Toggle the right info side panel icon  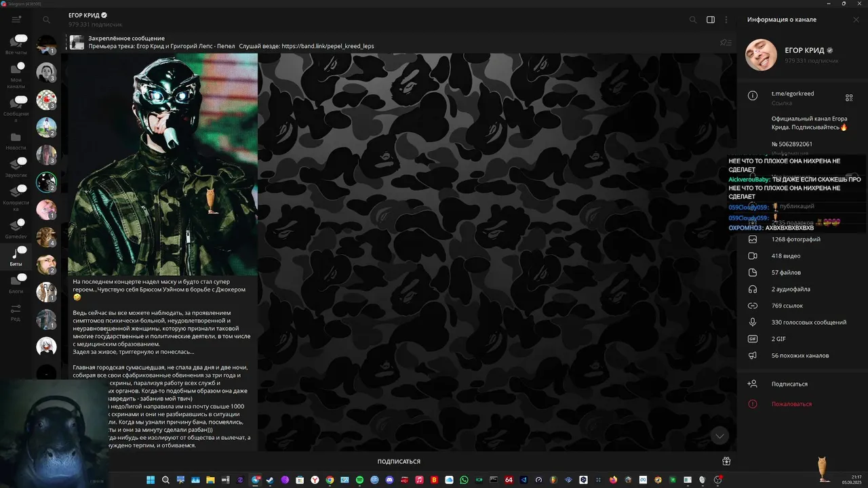click(711, 20)
